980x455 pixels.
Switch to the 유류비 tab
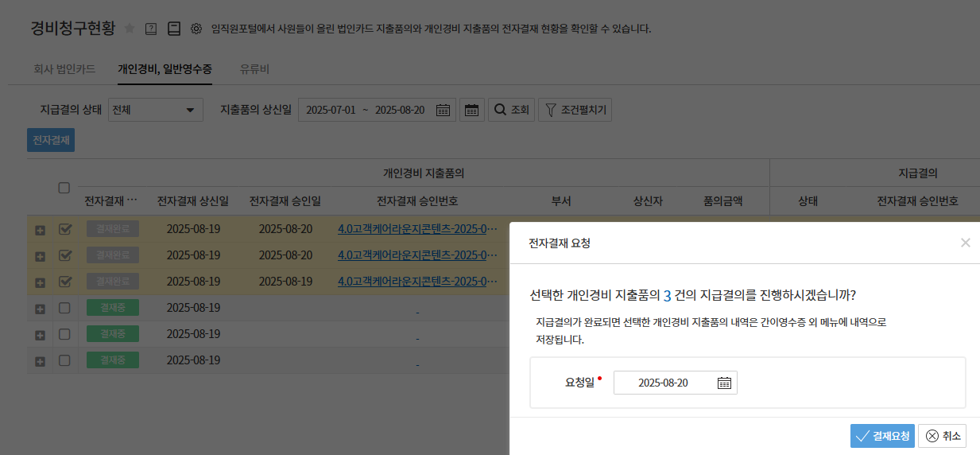254,69
